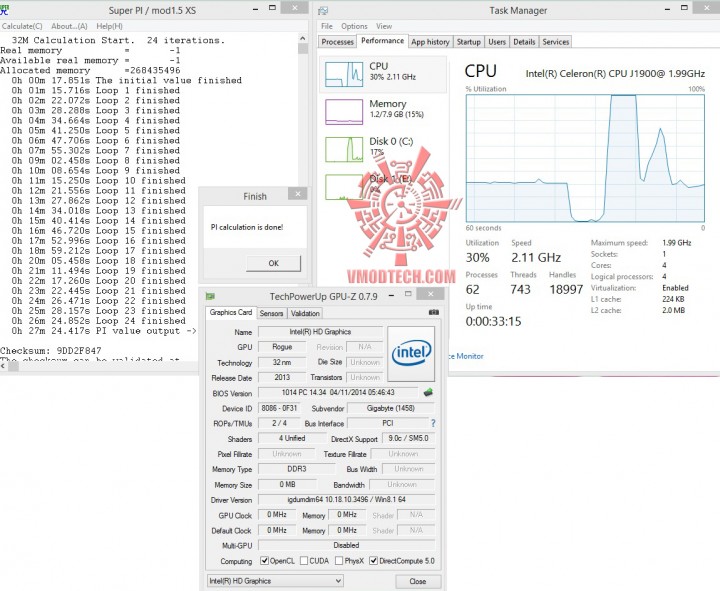Open the About...(A) menu in Super PI
This screenshot has width=720, height=591.
69,26
